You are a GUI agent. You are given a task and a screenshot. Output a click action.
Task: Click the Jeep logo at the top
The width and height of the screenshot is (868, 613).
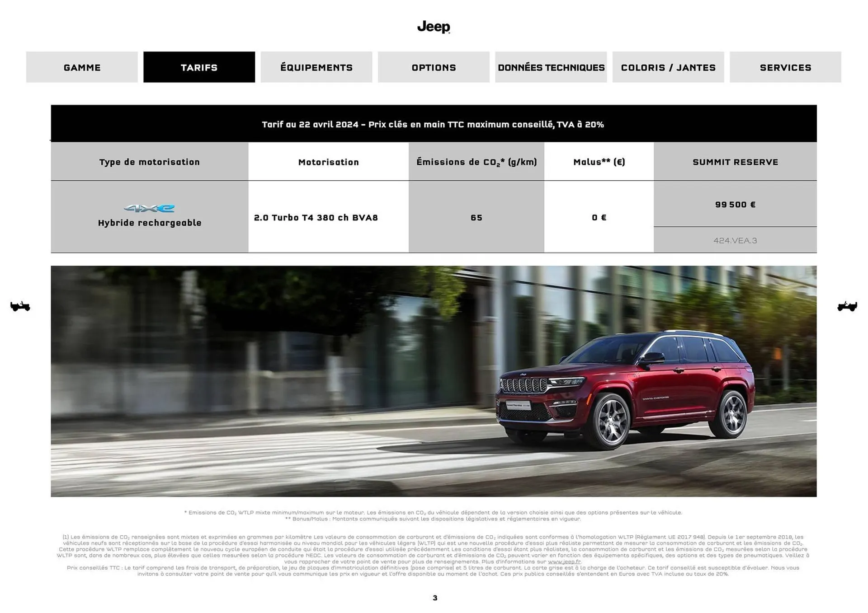click(x=433, y=27)
